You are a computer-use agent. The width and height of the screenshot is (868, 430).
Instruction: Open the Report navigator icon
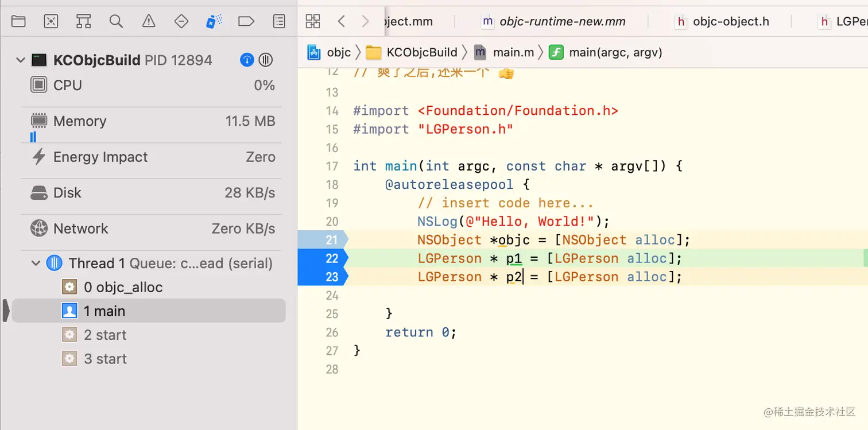point(279,21)
